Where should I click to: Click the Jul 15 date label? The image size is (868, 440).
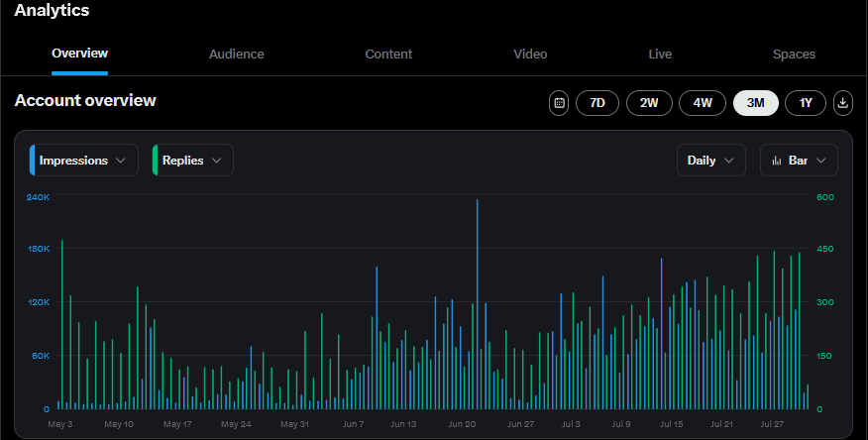coord(672,424)
